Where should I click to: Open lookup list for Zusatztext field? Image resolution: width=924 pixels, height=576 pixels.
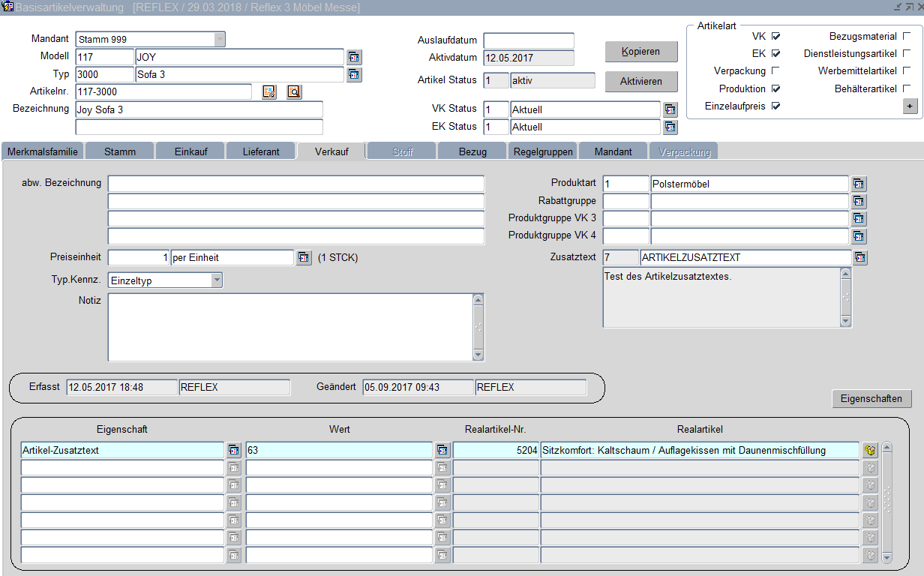click(859, 258)
